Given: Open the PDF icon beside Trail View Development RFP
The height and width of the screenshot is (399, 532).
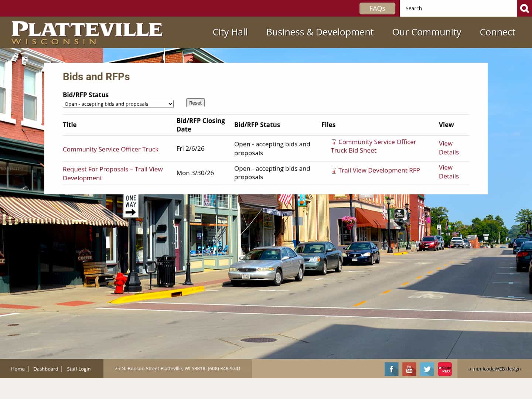Looking at the screenshot, I should [x=334, y=171].
